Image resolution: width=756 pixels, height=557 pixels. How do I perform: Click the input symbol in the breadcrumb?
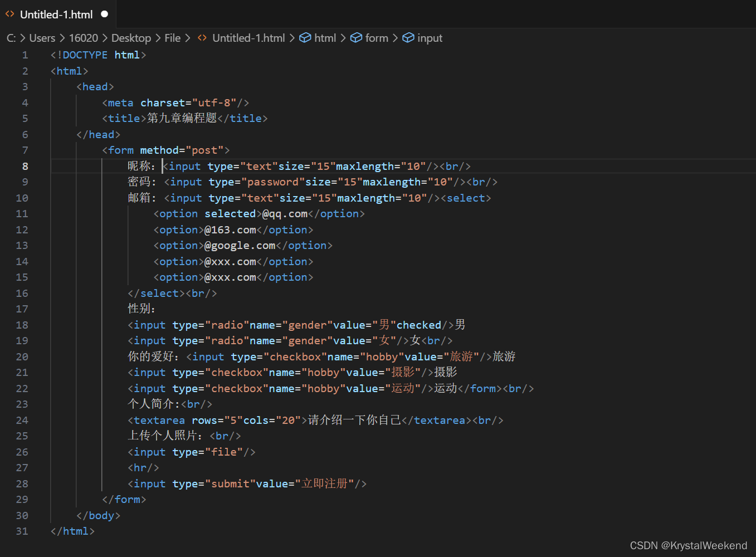tap(430, 38)
